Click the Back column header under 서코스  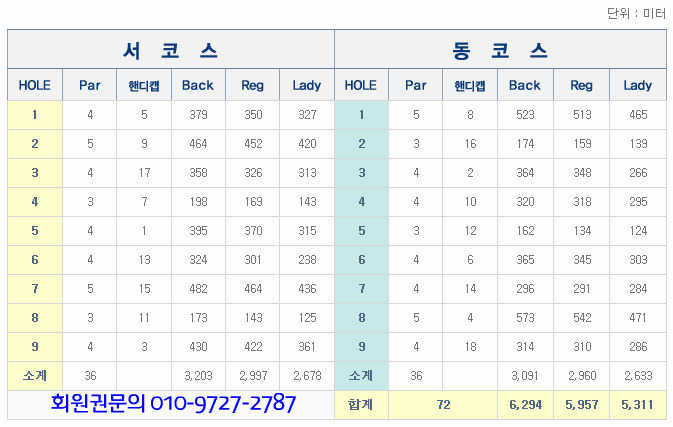pyautogui.click(x=198, y=85)
